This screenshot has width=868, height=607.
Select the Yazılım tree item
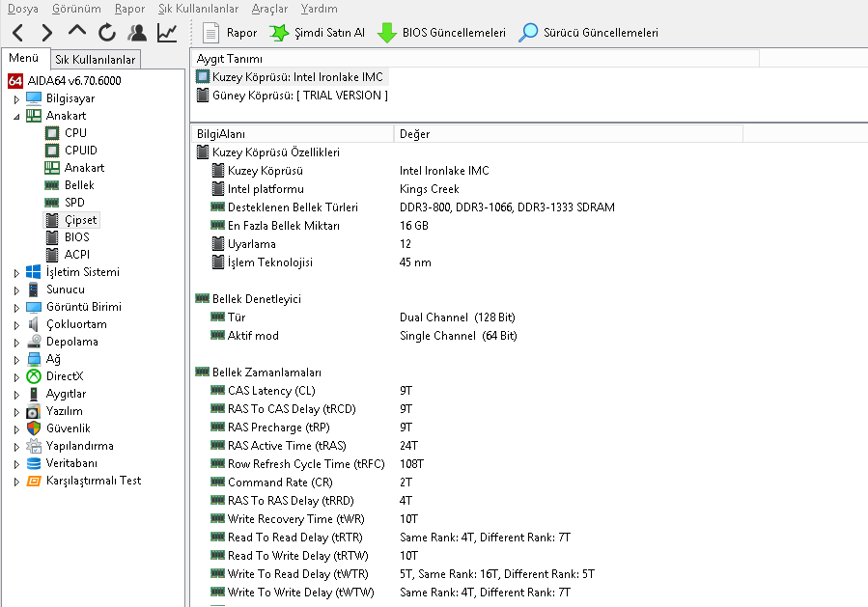tap(65, 411)
